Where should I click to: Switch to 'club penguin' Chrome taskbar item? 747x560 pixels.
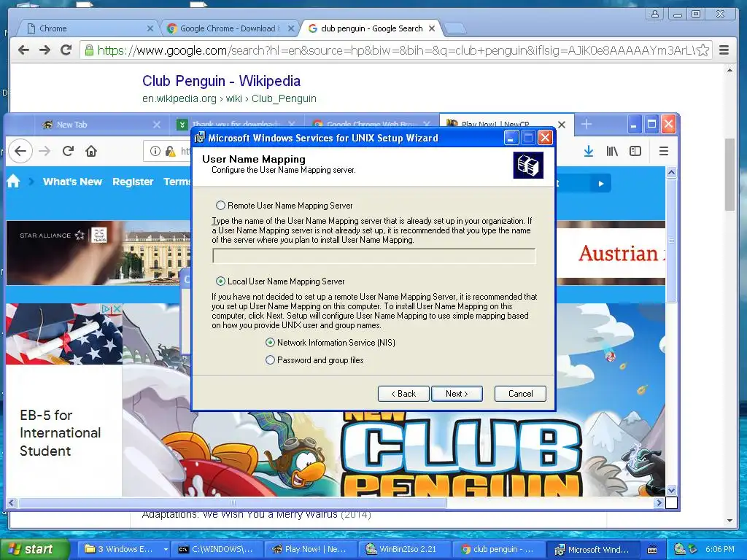point(498,549)
